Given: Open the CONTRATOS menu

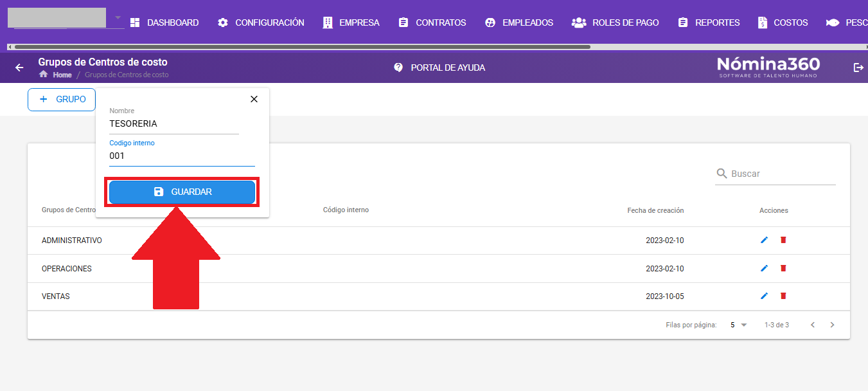Looking at the screenshot, I should pos(432,23).
